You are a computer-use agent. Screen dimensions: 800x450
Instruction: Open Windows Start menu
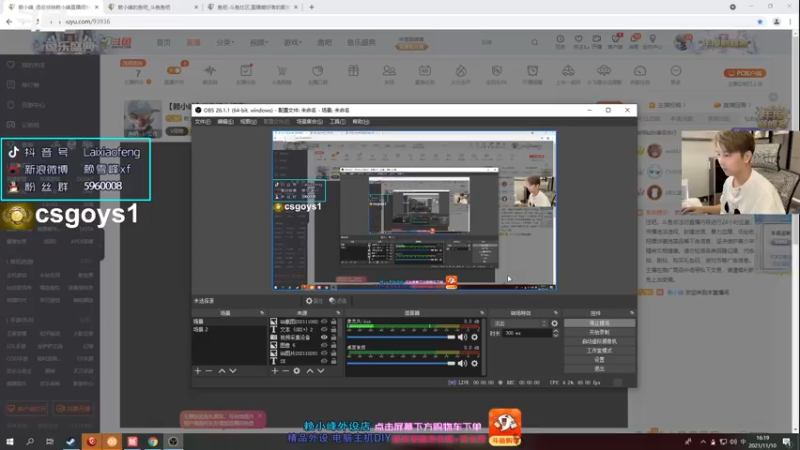[10, 441]
